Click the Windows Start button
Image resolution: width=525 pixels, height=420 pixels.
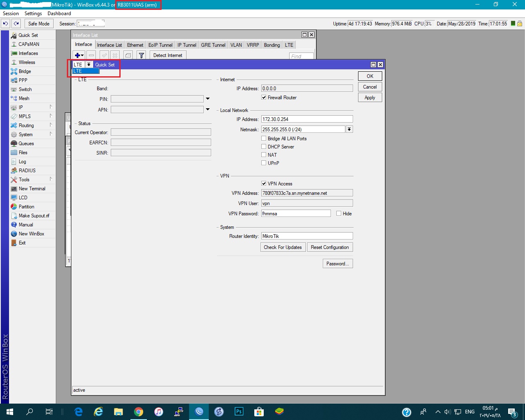pyautogui.click(x=10, y=412)
